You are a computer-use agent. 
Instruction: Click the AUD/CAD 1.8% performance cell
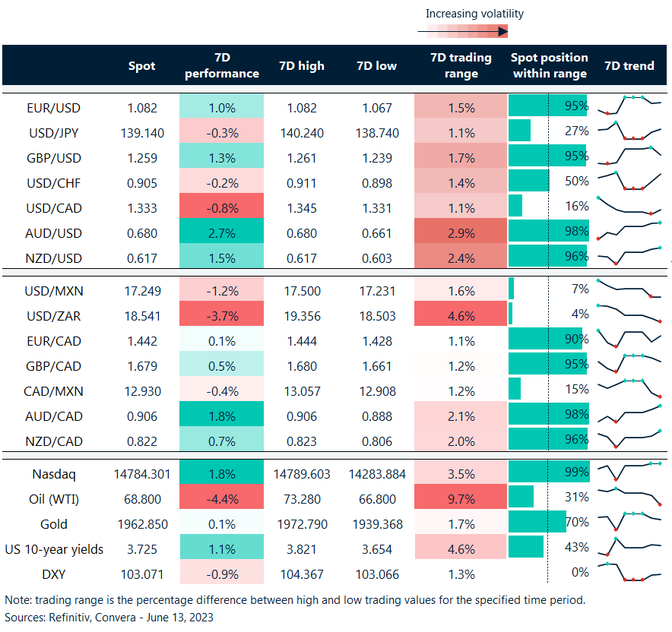pos(221,414)
